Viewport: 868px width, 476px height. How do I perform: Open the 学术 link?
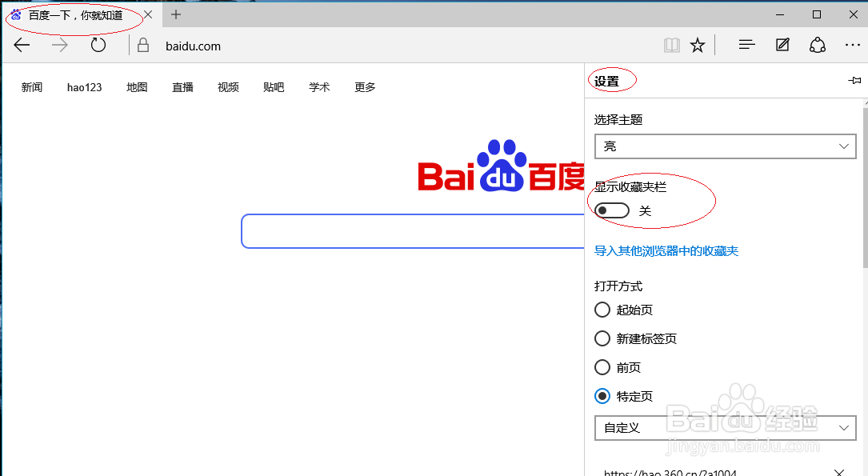tap(319, 87)
